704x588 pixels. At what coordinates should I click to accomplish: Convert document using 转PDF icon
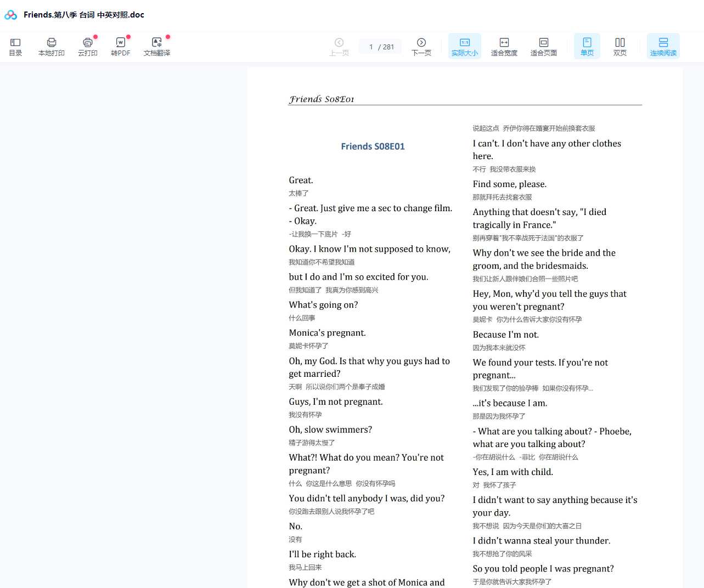pyautogui.click(x=121, y=47)
